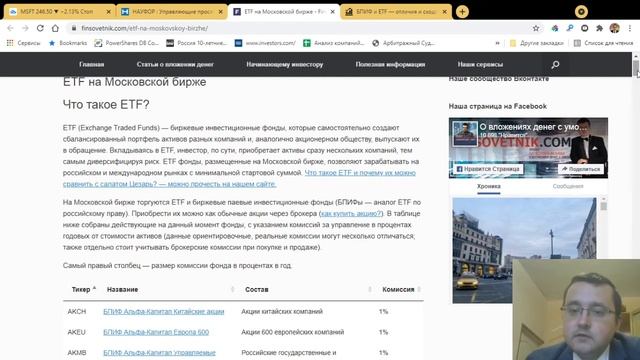The height and width of the screenshot is (360, 640).
Task: Open the browser home page icon
Action: [x=55, y=28]
